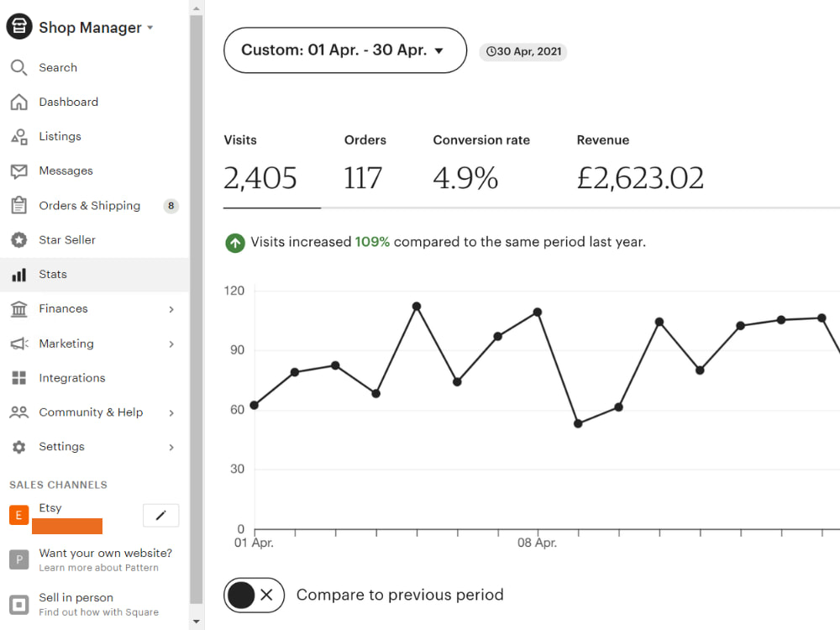The image size is (840, 630).
Task: Open Dashboard via the house icon
Action: (18, 102)
